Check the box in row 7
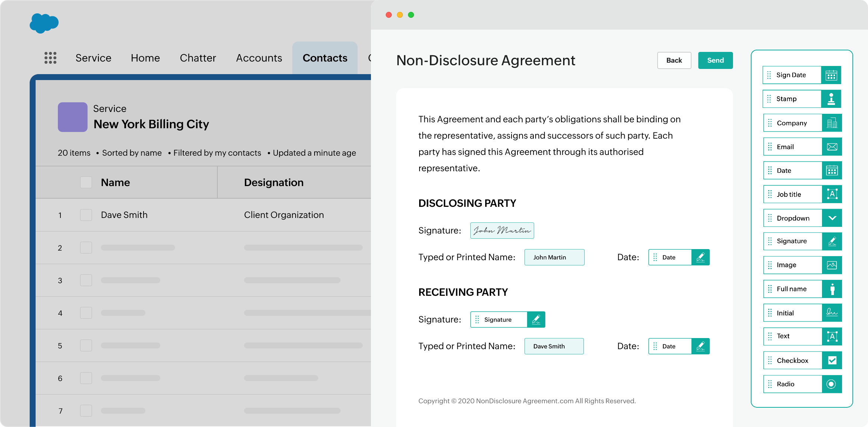This screenshot has height=427, width=868. pyautogui.click(x=86, y=411)
